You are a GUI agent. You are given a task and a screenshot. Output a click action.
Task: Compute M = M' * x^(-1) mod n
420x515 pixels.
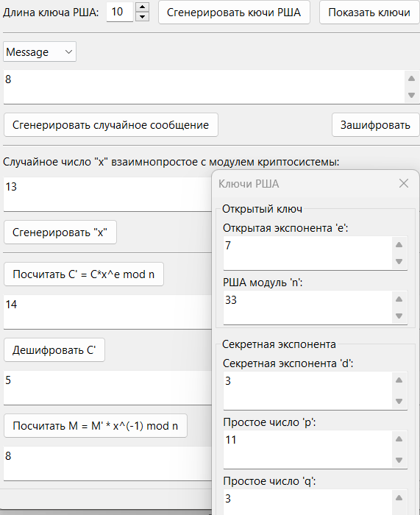coord(96,426)
